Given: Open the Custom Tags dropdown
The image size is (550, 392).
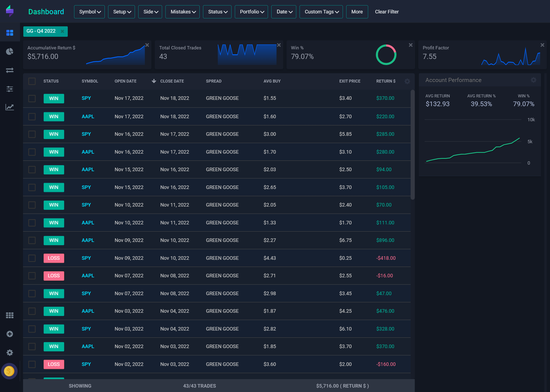Looking at the screenshot, I should click(321, 12).
